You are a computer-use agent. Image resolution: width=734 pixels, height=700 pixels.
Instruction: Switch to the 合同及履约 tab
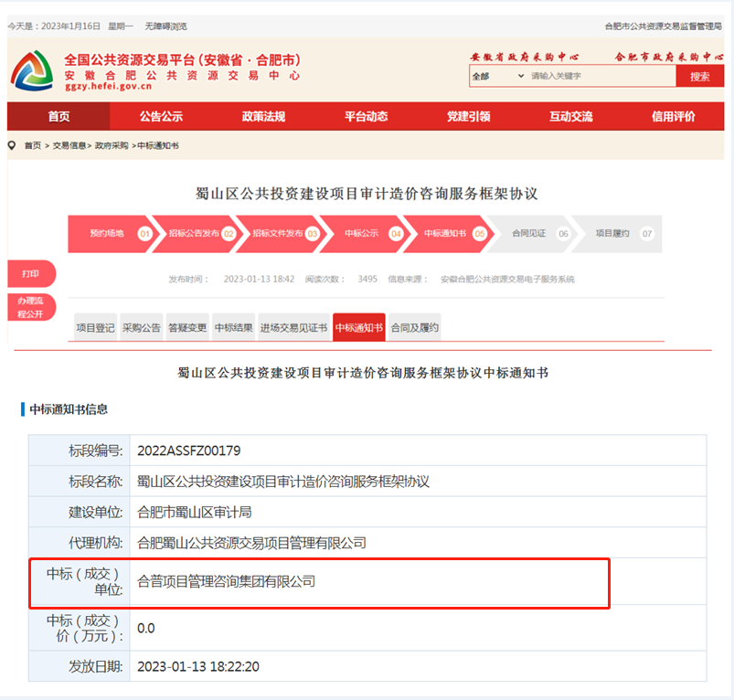coord(415,327)
